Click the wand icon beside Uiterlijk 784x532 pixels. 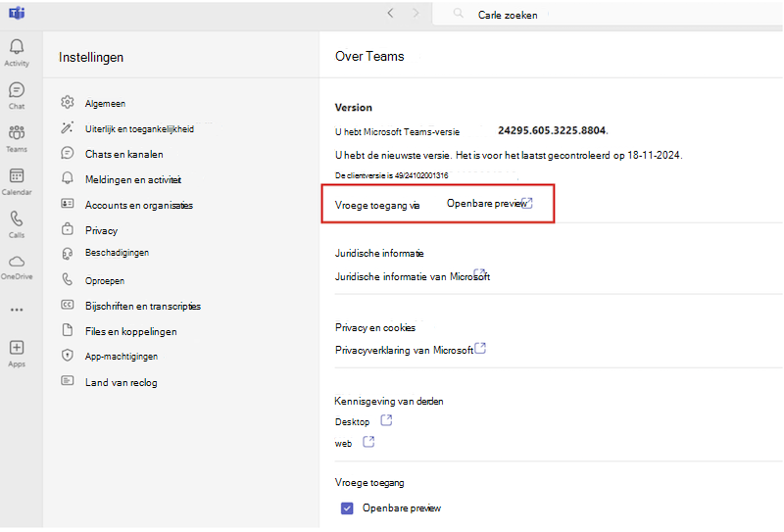[68, 128]
